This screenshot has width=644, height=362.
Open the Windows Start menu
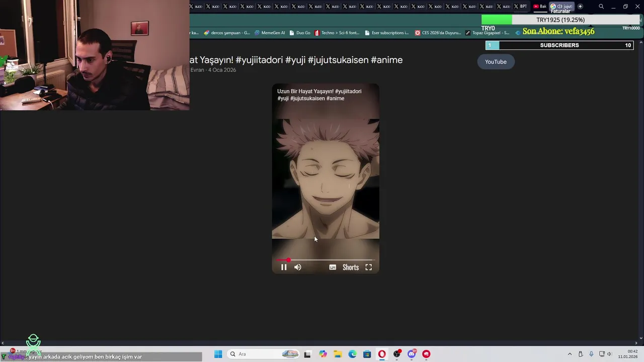[x=218, y=354]
